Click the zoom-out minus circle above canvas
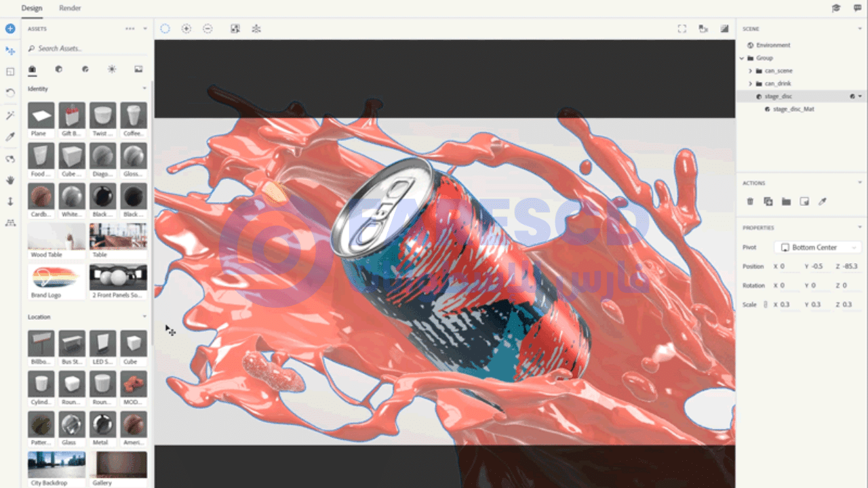This screenshot has width=868, height=488. (x=208, y=28)
